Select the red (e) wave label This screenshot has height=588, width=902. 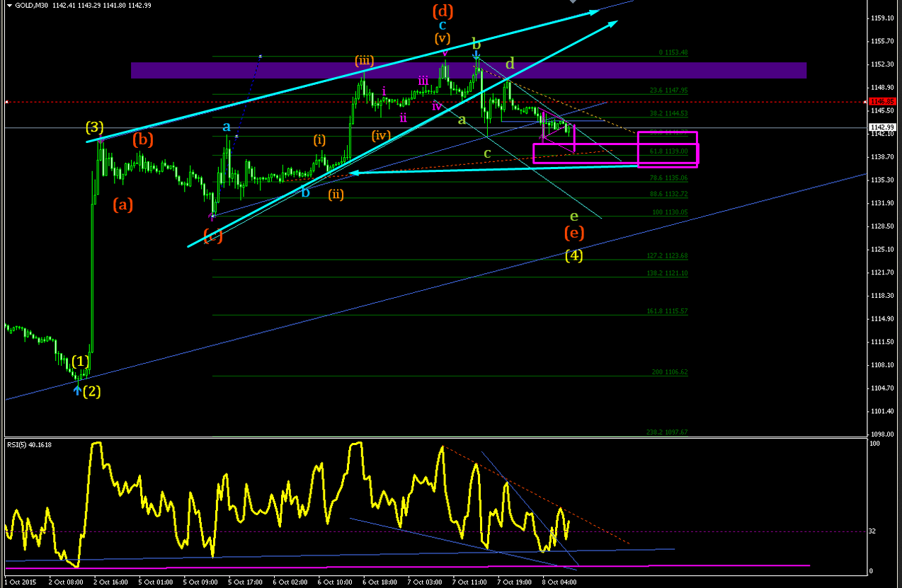[574, 233]
